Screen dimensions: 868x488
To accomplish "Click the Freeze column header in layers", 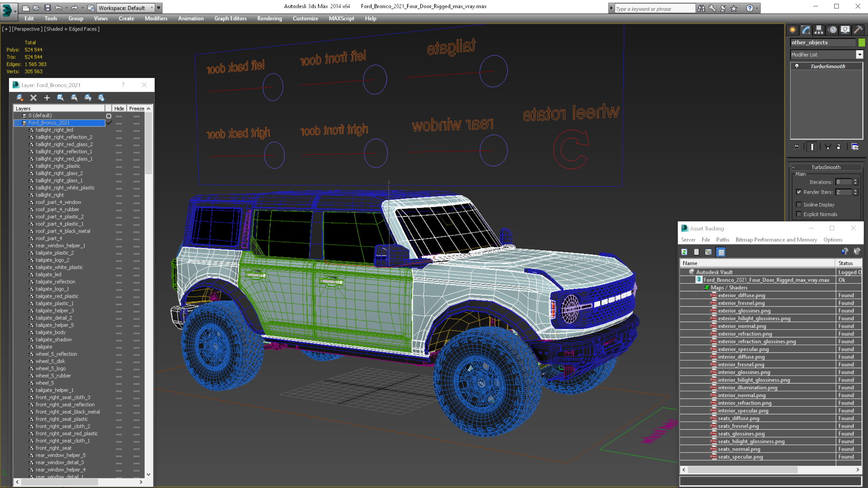I will (x=137, y=108).
